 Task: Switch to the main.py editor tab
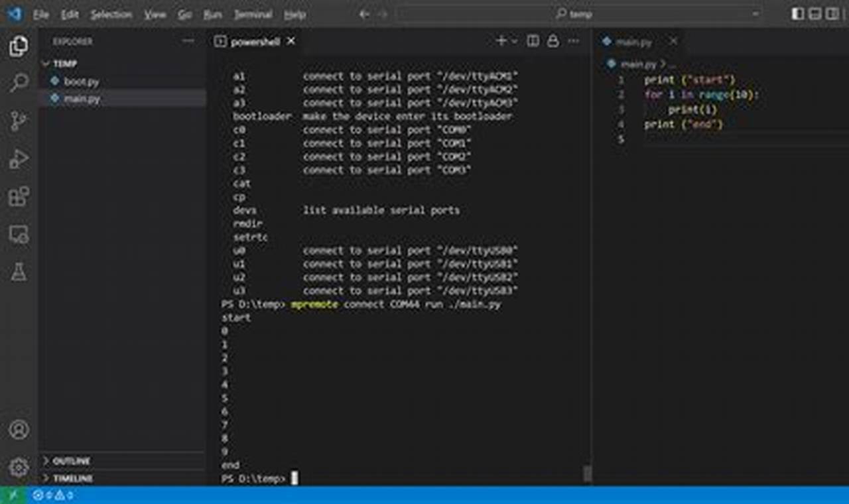click(x=633, y=42)
